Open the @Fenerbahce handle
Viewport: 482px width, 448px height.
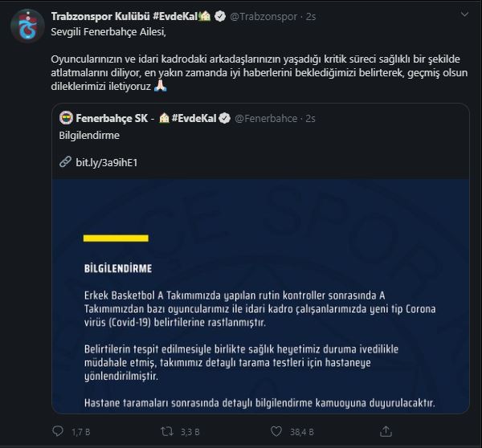[x=266, y=118]
